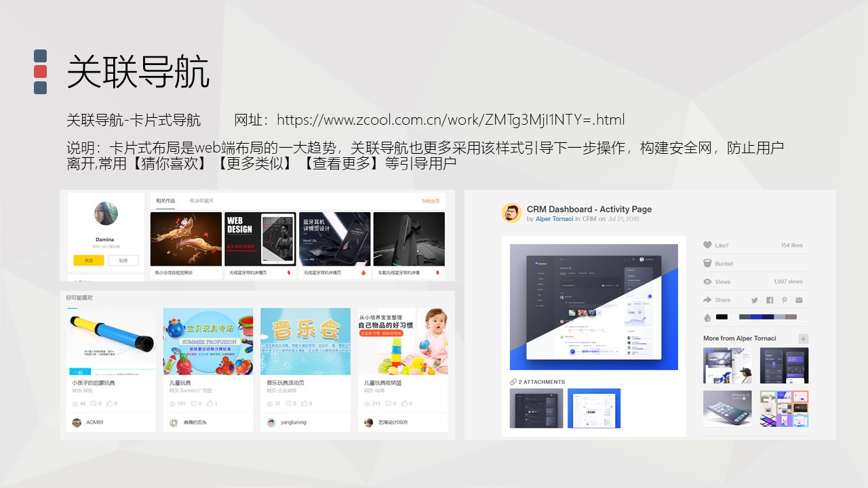Share the shot on Twitter
The width and height of the screenshot is (868, 488).
tap(754, 300)
